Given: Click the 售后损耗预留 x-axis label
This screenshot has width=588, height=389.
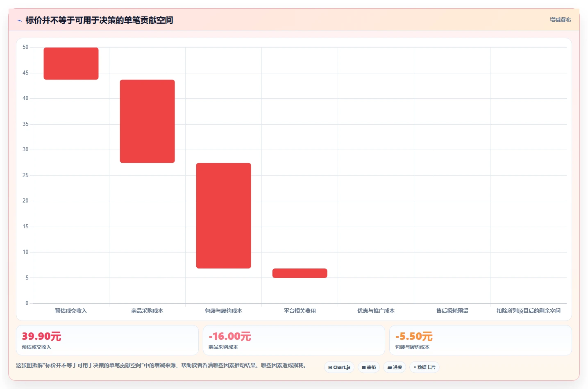Looking at the screenshot, I should coord(452,311).
